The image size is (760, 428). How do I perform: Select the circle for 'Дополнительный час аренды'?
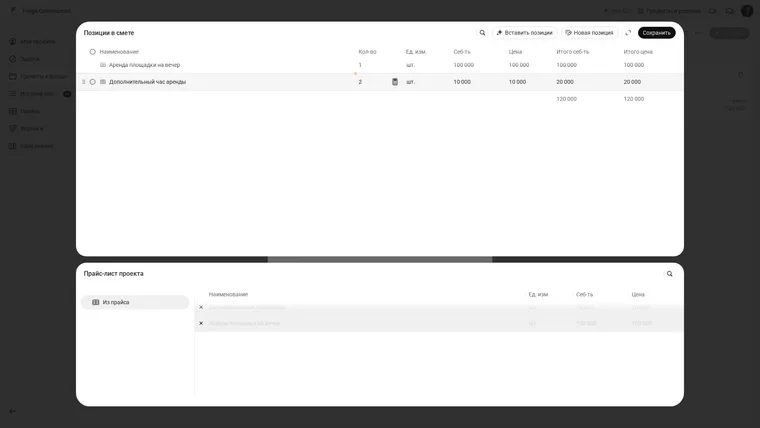pyautogui.click(x=93, y=82)
